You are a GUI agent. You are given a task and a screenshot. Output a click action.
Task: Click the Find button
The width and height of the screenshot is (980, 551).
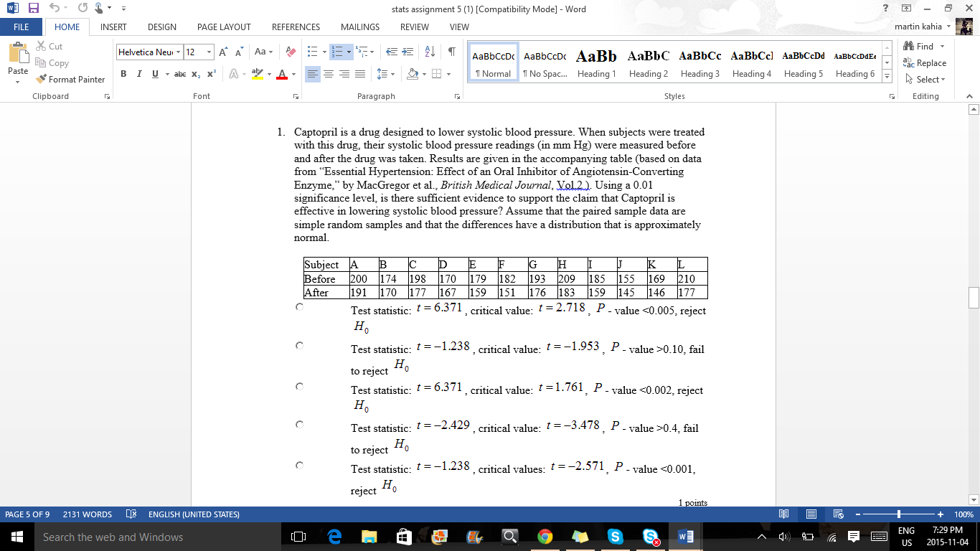point(920,47)
